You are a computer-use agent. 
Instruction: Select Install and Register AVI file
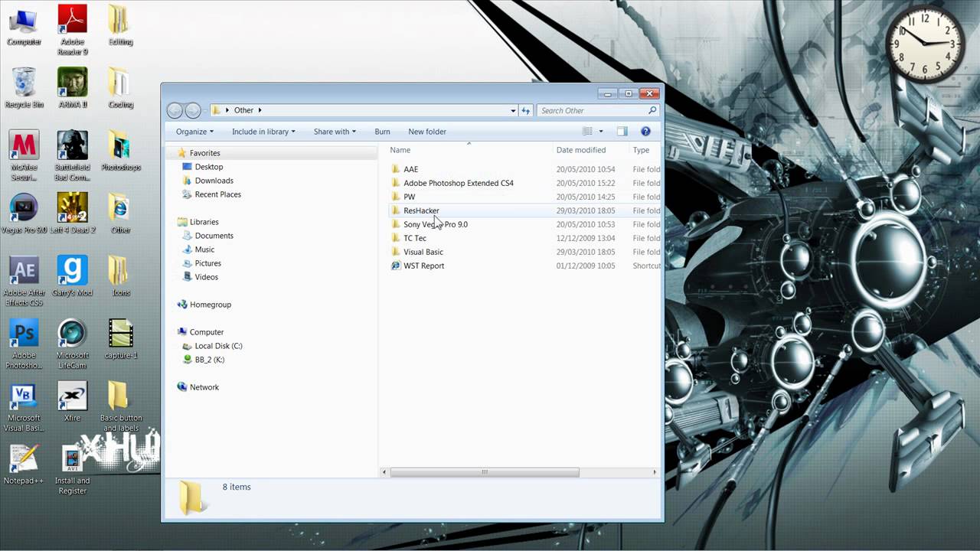click(x=73, y=470)
